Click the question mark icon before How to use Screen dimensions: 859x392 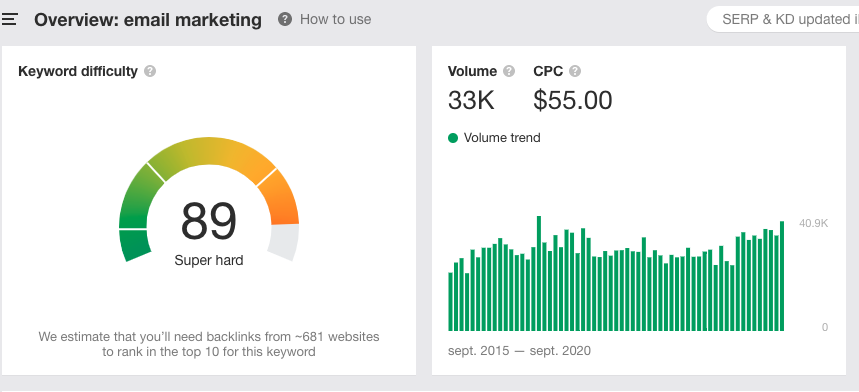[285, 20]
